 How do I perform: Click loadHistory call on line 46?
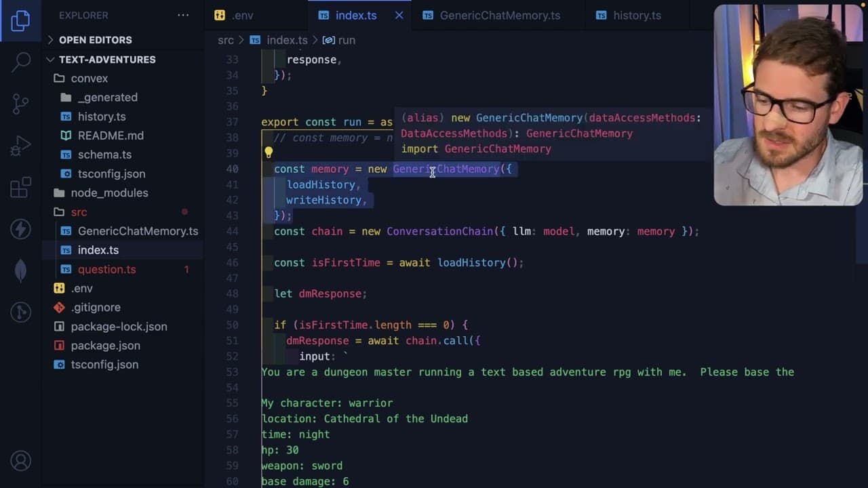[471, 262]
